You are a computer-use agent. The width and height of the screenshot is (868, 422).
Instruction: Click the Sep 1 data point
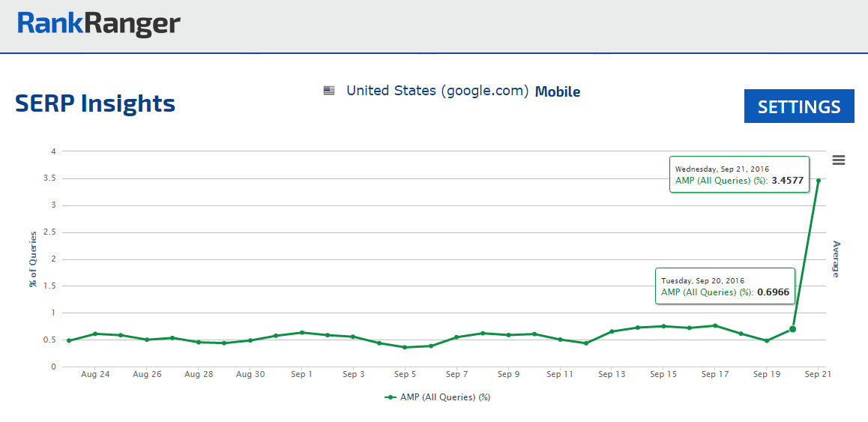pos(301,332)
